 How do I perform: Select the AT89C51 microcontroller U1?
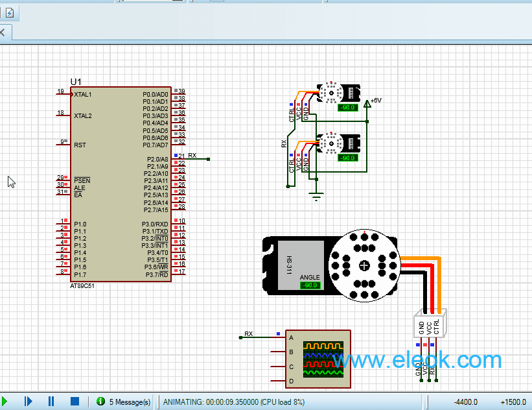(121, 184)
